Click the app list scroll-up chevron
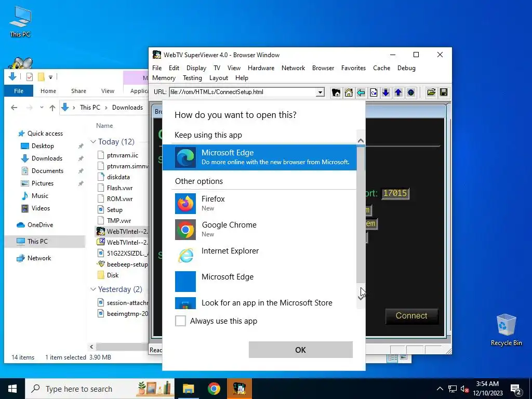Viewport: 532px width, 399px height. point(361,140)
